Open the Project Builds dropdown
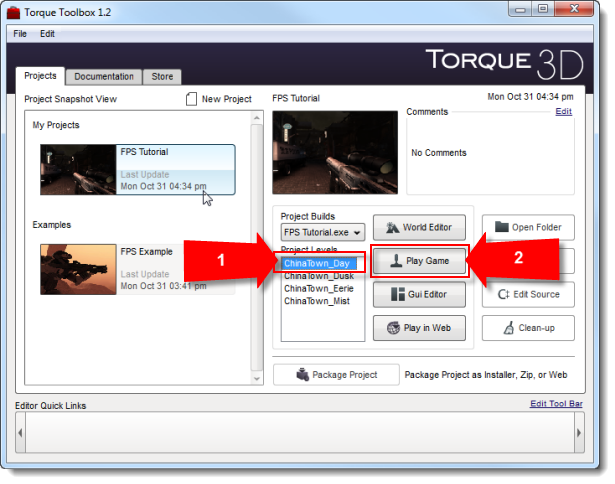615x484 pixels. tap(323, 232)
